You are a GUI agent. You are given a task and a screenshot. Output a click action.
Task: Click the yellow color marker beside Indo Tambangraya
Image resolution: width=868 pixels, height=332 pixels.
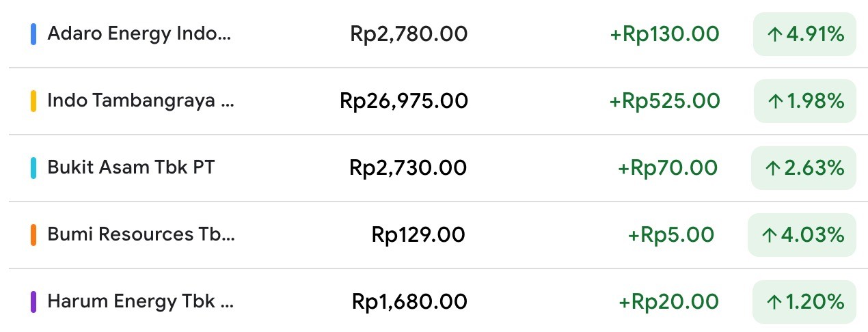tap(33, 101)
